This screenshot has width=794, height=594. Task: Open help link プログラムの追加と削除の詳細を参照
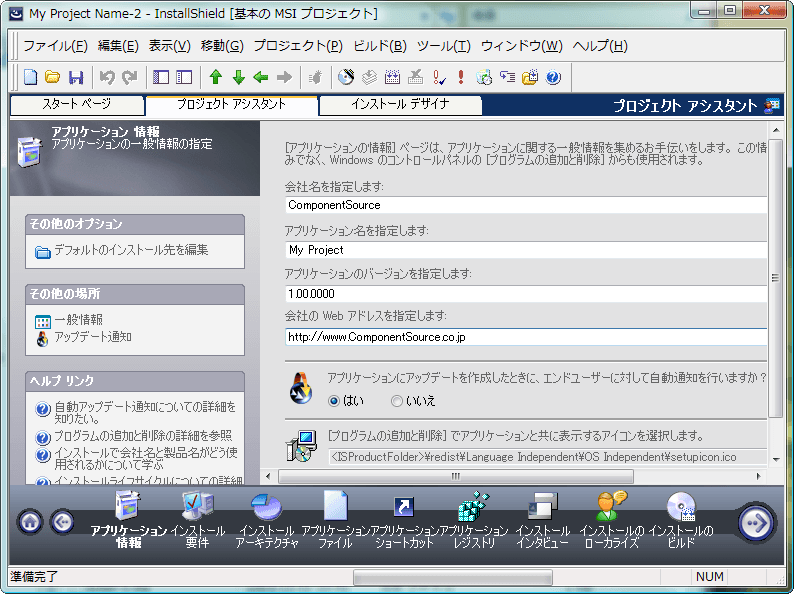[143, 435]
